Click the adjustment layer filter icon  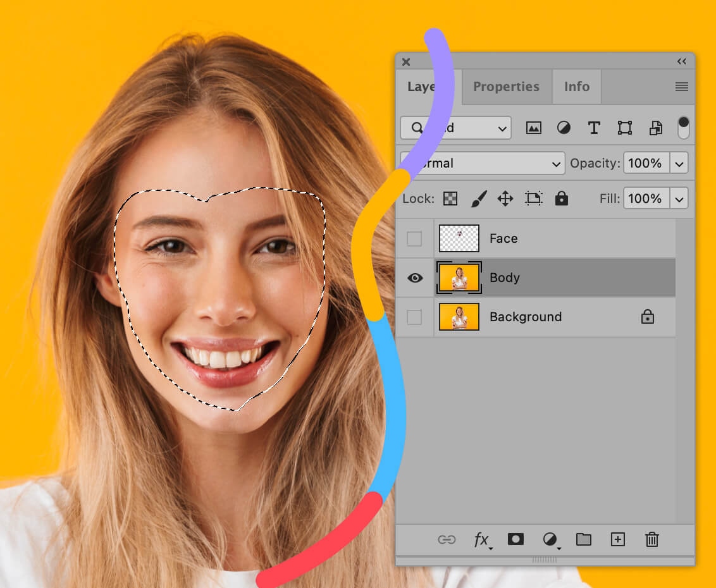pos(564,128)
